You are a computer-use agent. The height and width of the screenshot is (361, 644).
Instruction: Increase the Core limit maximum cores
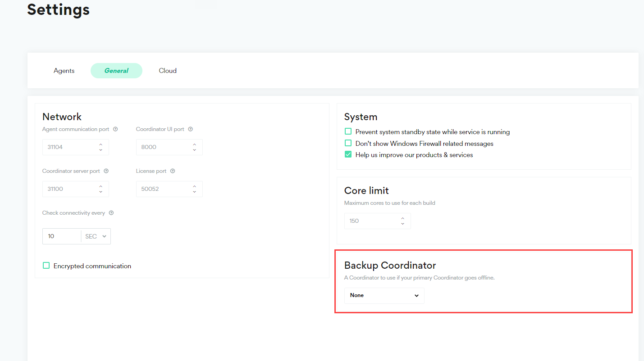[x=402, y=218]
